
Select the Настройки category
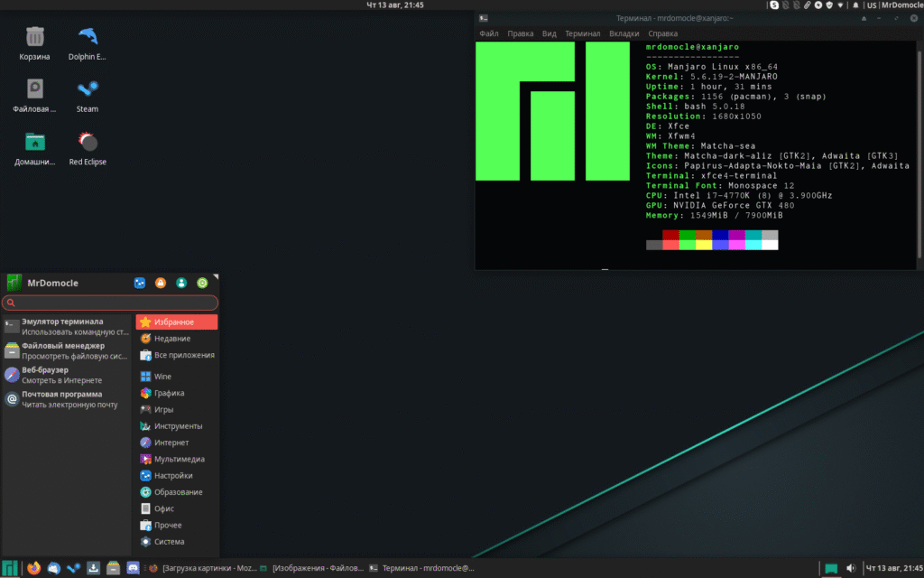tap(172, 475)
